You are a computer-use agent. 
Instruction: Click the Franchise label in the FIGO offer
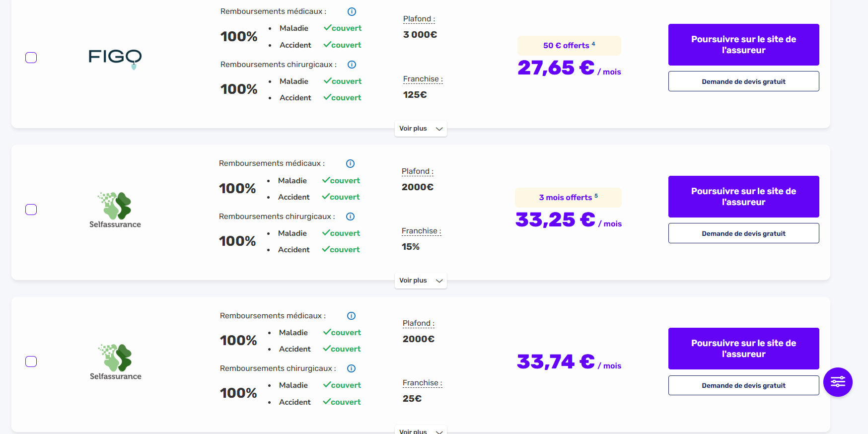click(423, 79)
